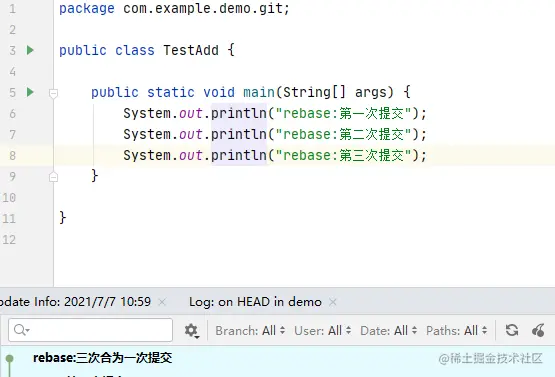
Task: Click the println with '第一次提交'
Action: point(275,114)
